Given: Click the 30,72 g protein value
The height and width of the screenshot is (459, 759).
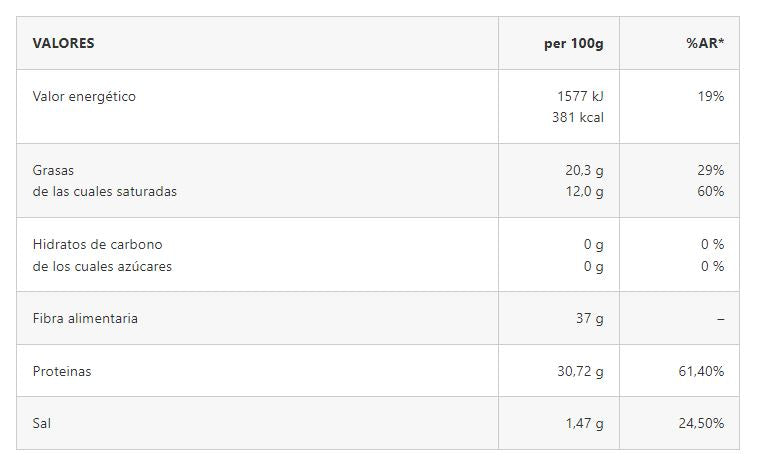Looking at the screenshot, I should [x=580, y=371].
